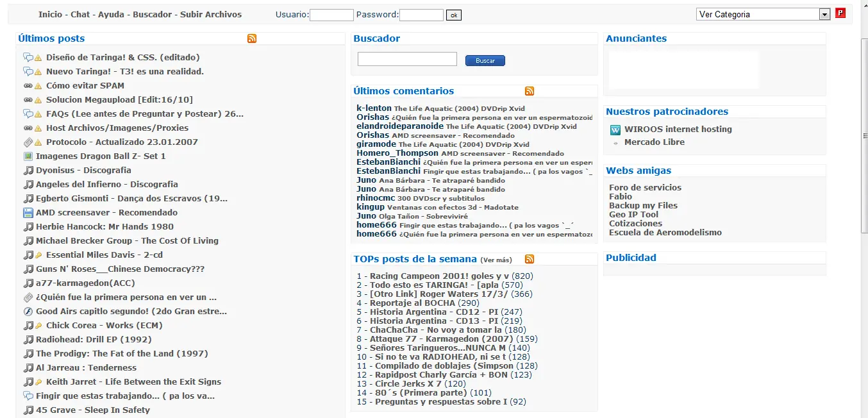This screenshot has height=418, width=868.
Task: Click the ok login button
Action: click(454, 15)
